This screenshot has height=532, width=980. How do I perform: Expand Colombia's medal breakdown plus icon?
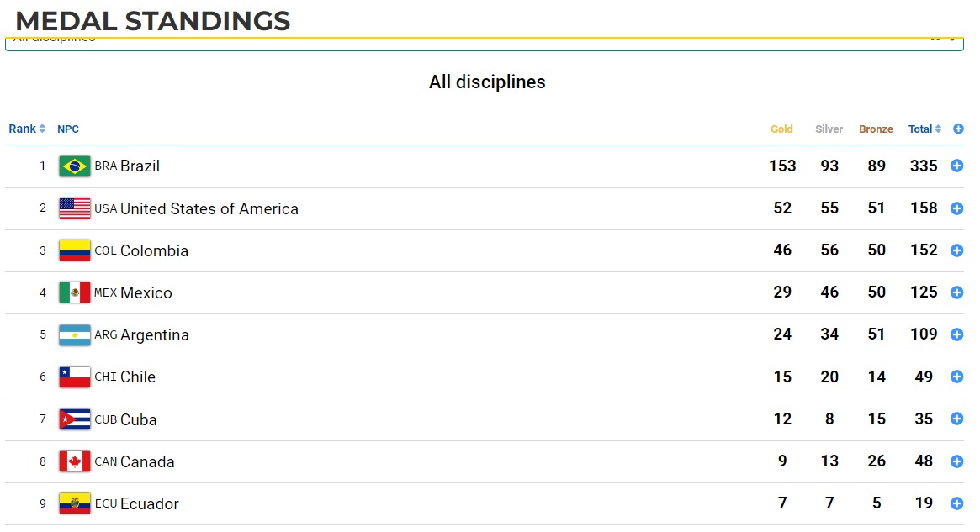coord(957,250)
